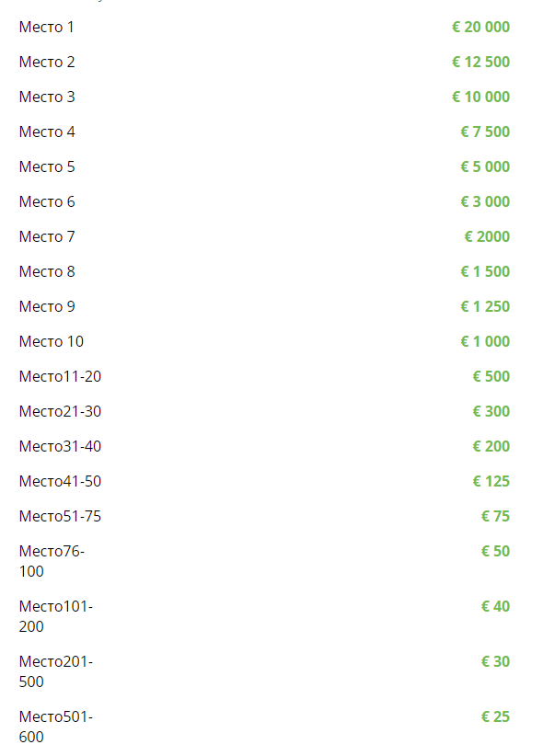Select the Место41-50 label
The height and width of the screenshot is (756, 543).
tap(61, 481)
